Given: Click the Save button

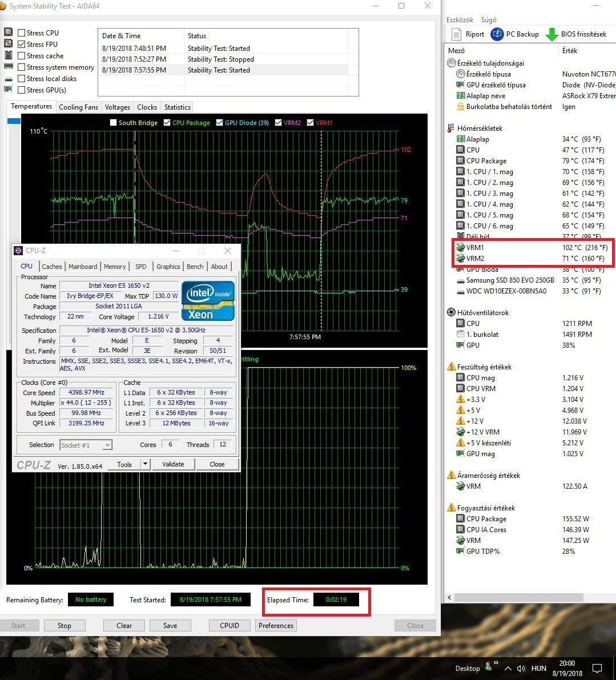Looking at the screenshot, I should (170, 625).
